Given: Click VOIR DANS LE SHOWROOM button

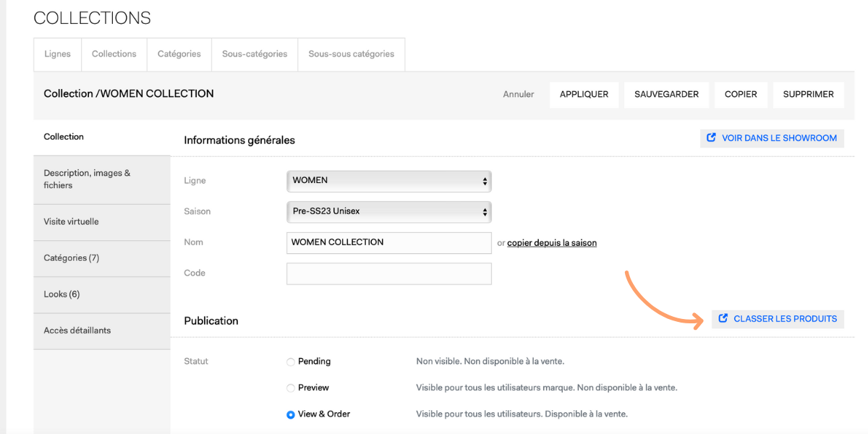Looking at the screenshot, I should (772, 138).
